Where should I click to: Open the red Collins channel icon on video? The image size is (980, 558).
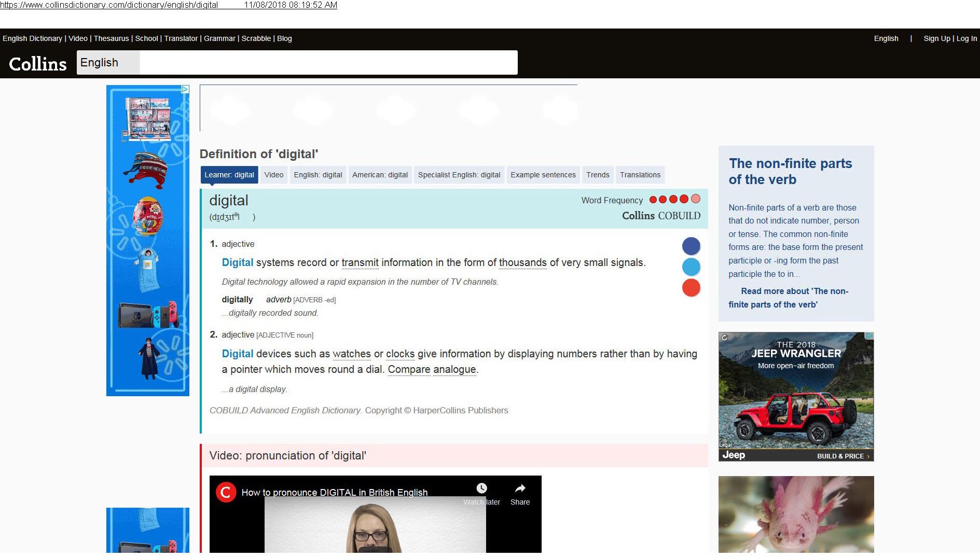pyautogui.click(x=226, y=492)
